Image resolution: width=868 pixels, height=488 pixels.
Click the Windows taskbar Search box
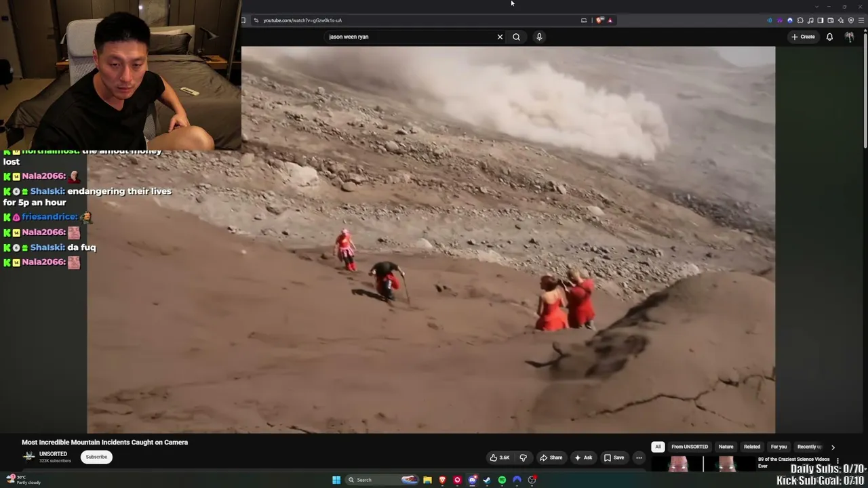pos(382,480)
